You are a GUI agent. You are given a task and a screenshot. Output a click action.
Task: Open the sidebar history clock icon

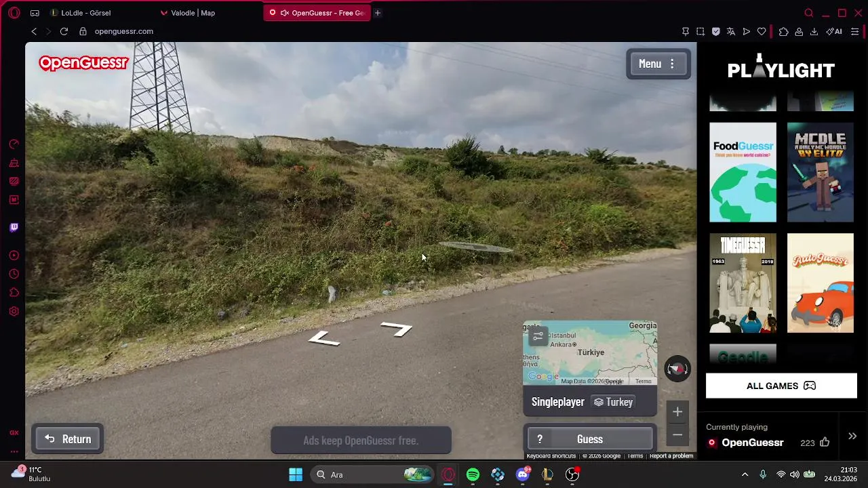[14, 274]
